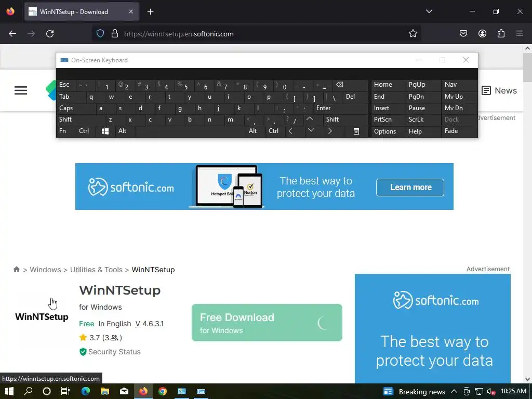The image size is (532, 399).
Task: Go back with browser back arrow
Action: coord(12,34)
